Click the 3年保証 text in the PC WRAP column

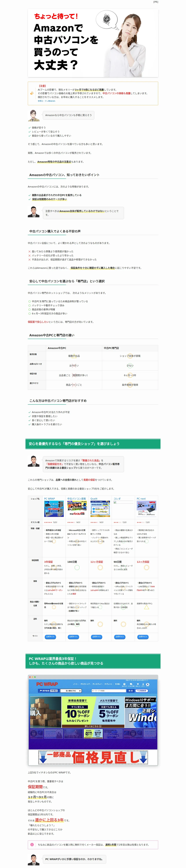coord(49,562)
